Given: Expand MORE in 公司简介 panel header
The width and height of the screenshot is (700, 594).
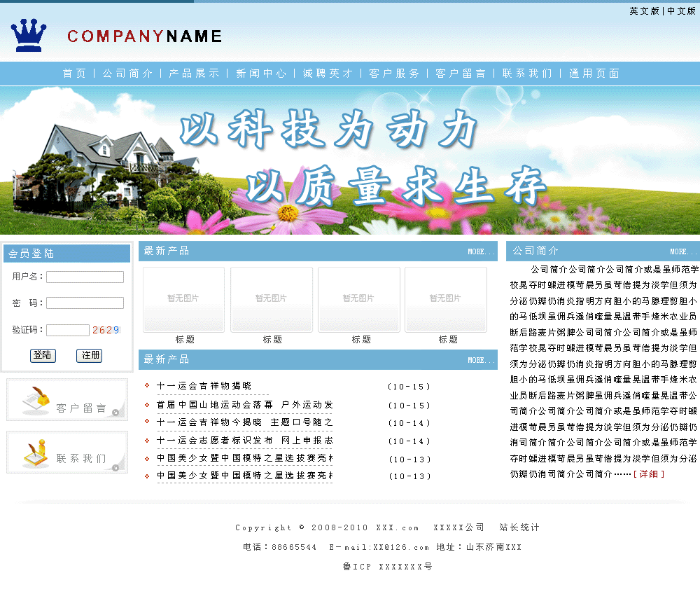Looking at the screenshot, I should click(x=683, y=252).
